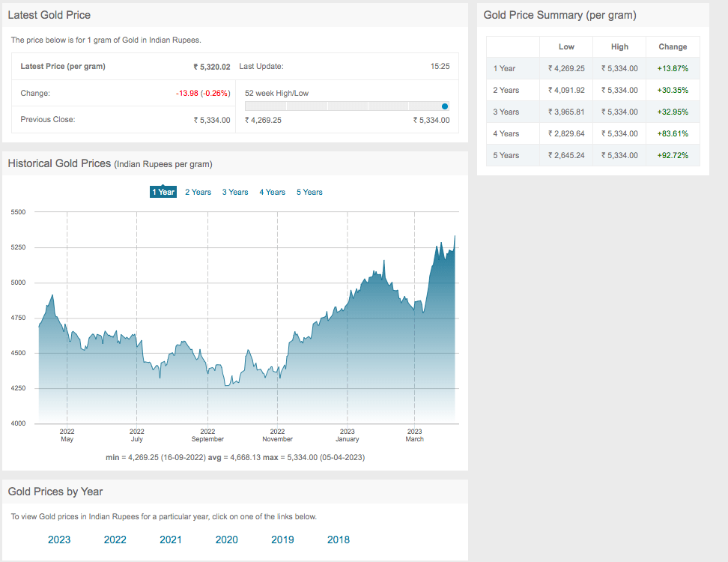The height and width of the screenshot is (562, 728).
Task: Click 3 Years low ₹ 3,965.81
Action: tap(566, 112)
